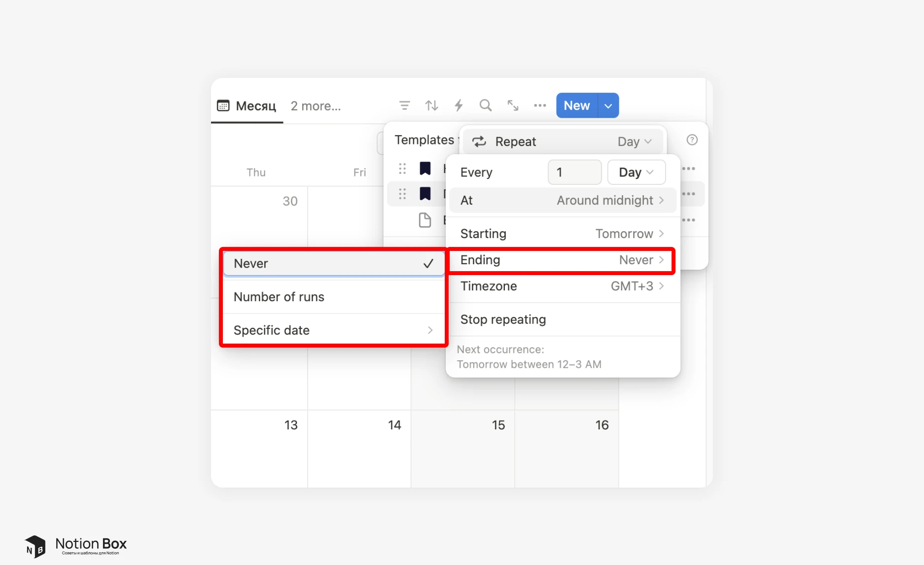Open automations with the lightning bolt icon
Viewport: 924px width, 565px height.
[x=459, y=106]
